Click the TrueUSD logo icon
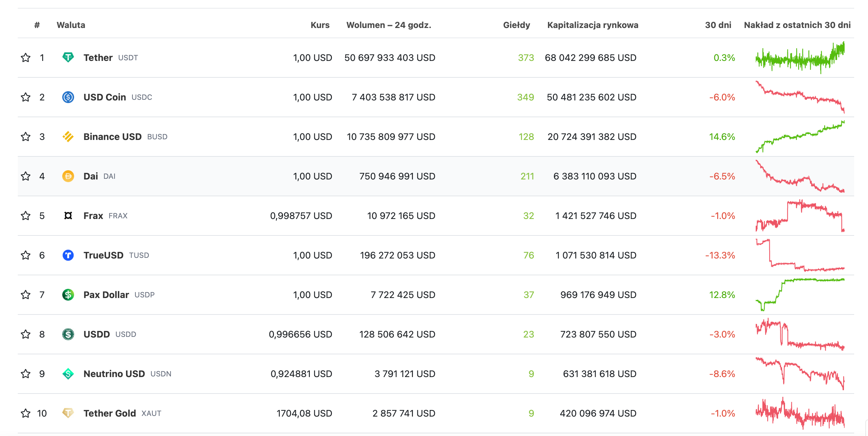Screen dimensions: 868x436 tap(68, 255)
